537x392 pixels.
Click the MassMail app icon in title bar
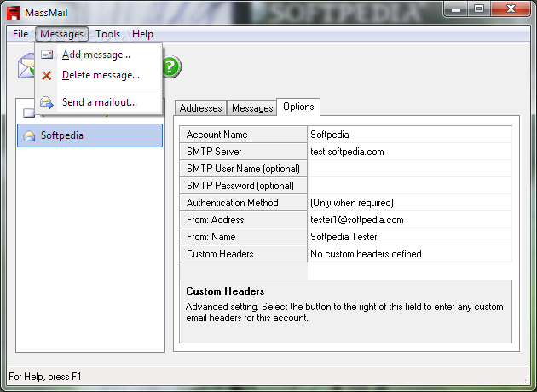[14, 13]
